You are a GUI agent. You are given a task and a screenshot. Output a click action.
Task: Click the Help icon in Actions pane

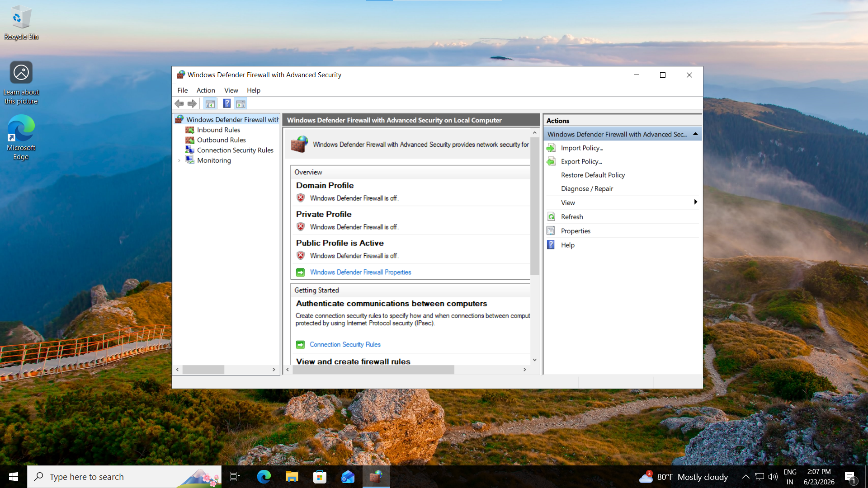(x=551, y=245)
